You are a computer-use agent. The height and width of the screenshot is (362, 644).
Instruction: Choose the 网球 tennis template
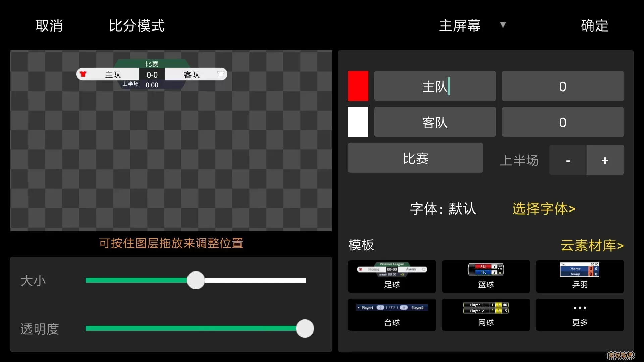(486, 315)
